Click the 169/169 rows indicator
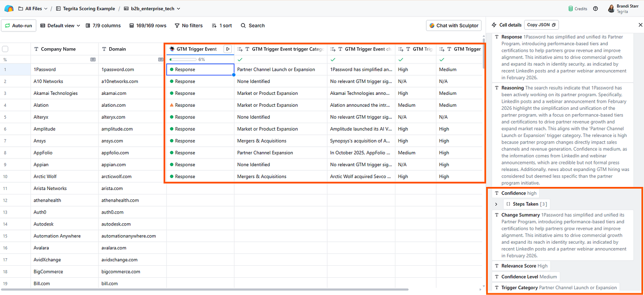Viewport: 644px width, 295px height. click(148, 26)
